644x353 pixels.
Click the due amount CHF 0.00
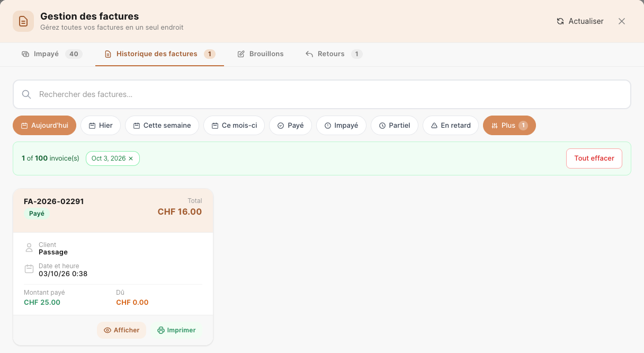[132, 303]
